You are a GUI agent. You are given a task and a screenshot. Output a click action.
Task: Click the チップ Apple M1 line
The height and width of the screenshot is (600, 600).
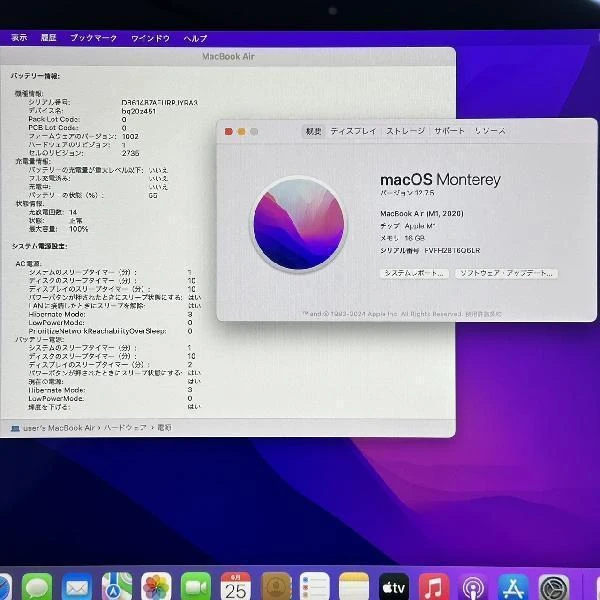(x=408, y=226)
